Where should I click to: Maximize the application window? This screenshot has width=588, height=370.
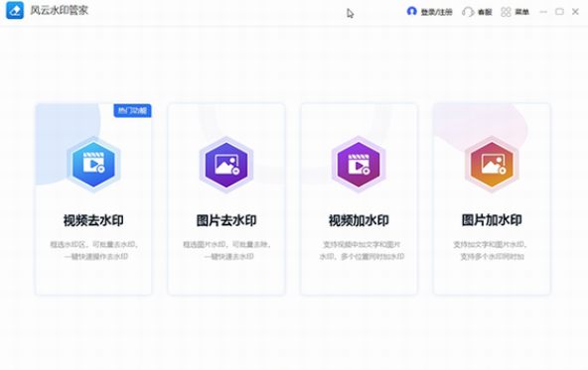[559, 12]
